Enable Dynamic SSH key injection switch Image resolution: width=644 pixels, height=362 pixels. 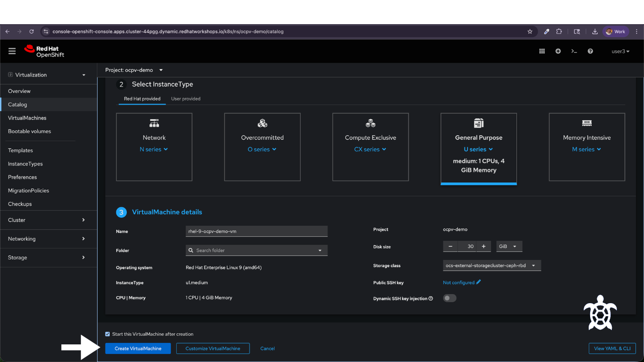tap(449, 298)
